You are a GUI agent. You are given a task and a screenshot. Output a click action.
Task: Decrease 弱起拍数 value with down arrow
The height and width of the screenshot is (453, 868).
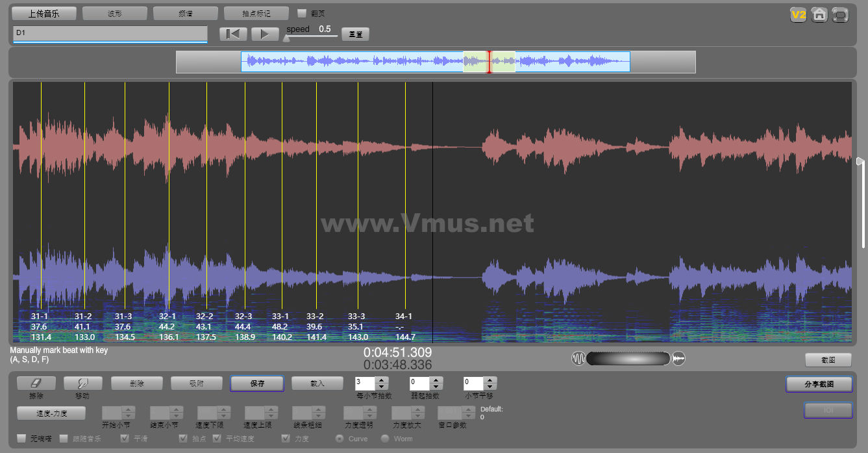[x=436, y=387]
